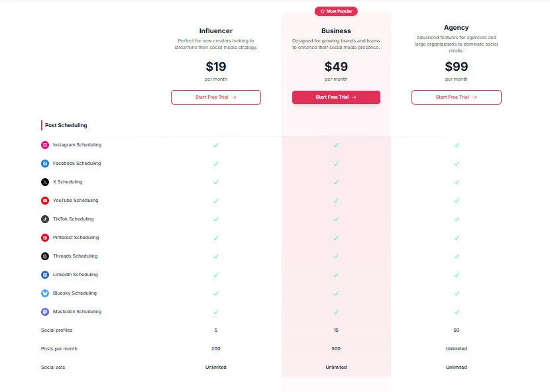
Task: Start Free Trial for Agency plan
Action: 456,97
